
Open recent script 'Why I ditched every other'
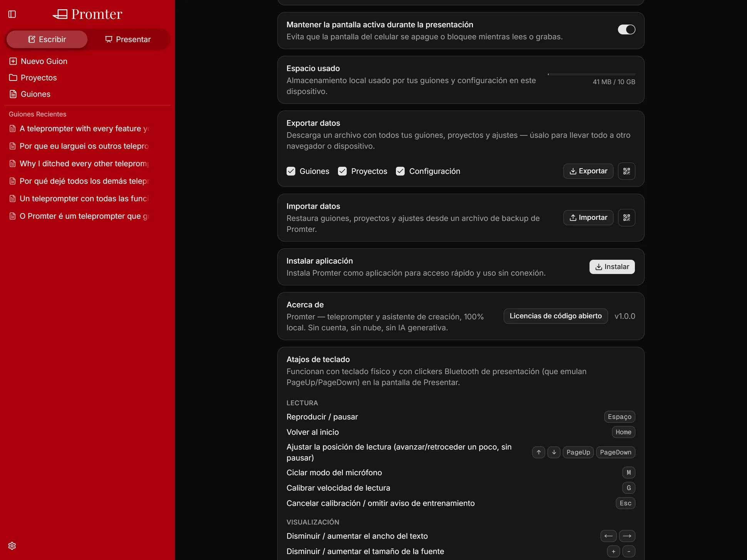tap(79, 164)
